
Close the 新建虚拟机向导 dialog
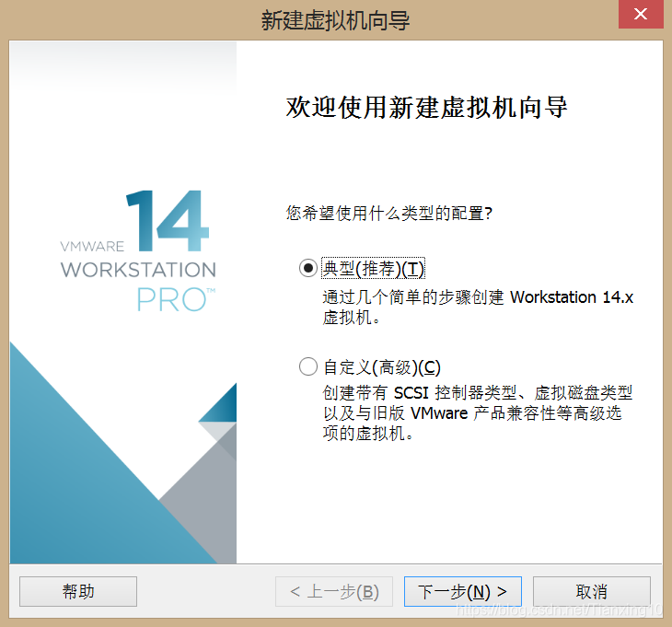(x=641, y=14)
